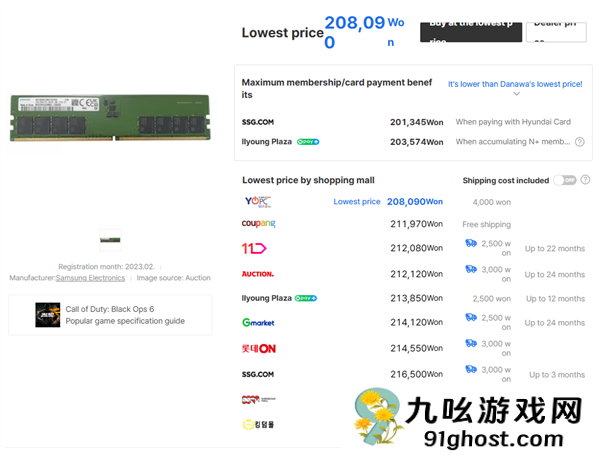Open the Lotte ON mall logo
Screen dimensions: 600x457
coord(259,348)
